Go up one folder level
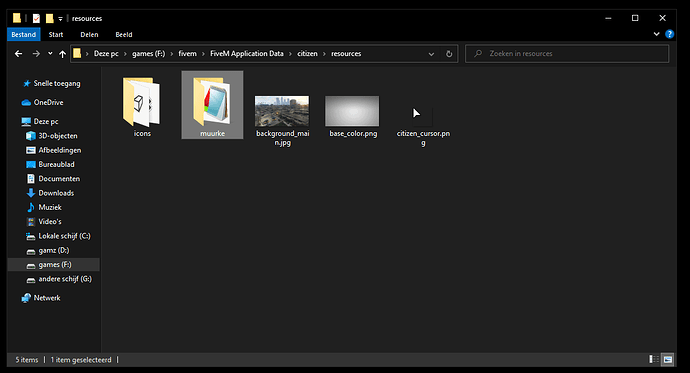 tap(62, 54)
